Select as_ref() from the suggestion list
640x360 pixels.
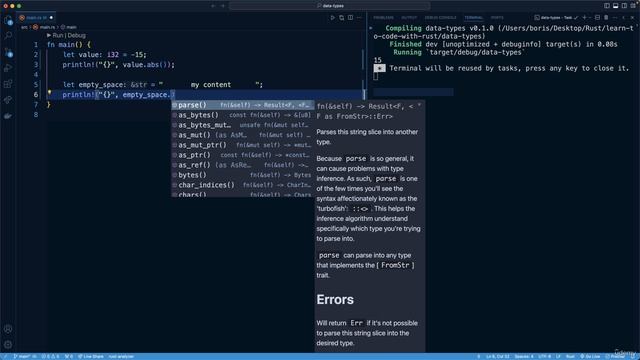(x=242, y=165)
